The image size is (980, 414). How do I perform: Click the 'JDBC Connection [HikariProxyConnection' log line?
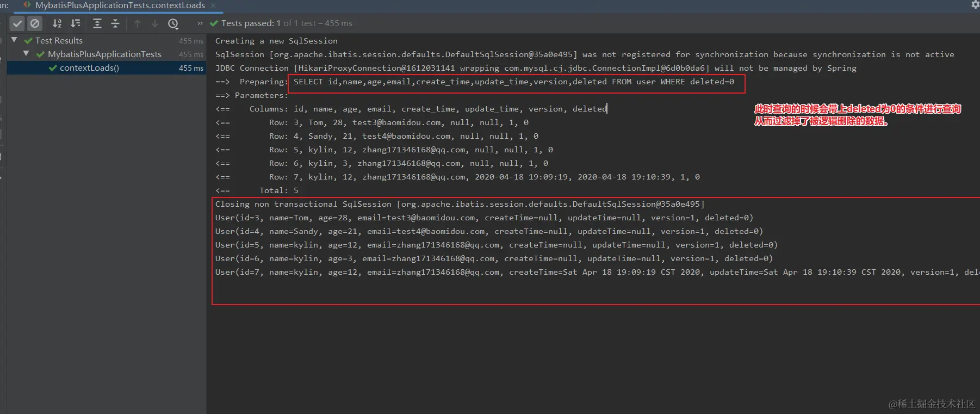pos(536,68)
